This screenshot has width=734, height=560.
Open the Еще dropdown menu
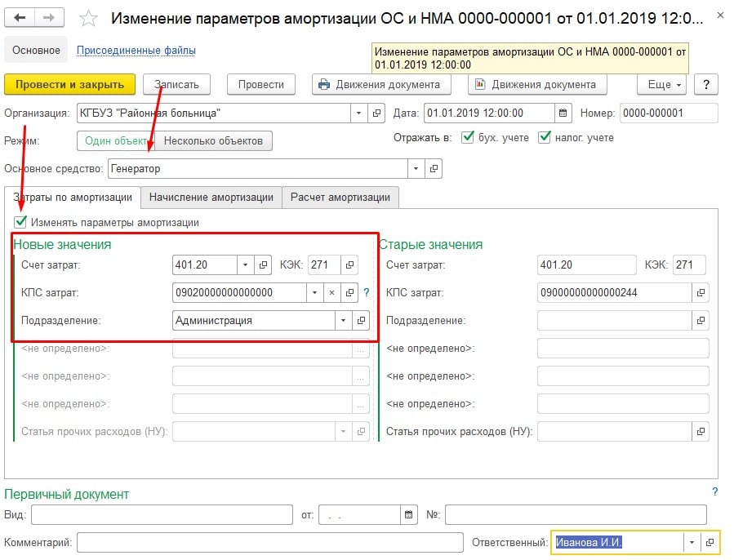[x=661, y=84]
